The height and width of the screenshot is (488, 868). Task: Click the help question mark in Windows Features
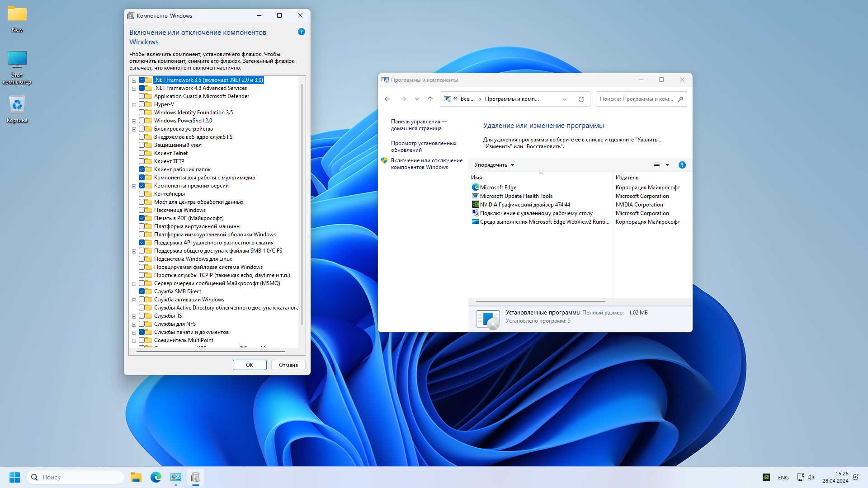click(x=302, y=32)
